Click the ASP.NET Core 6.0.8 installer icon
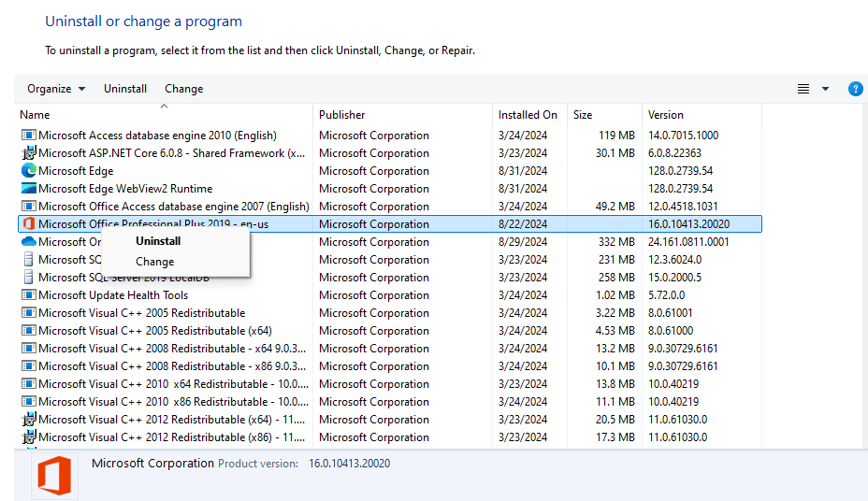The height and width of the screenshot is (501, 868). (x=29, y=152)
